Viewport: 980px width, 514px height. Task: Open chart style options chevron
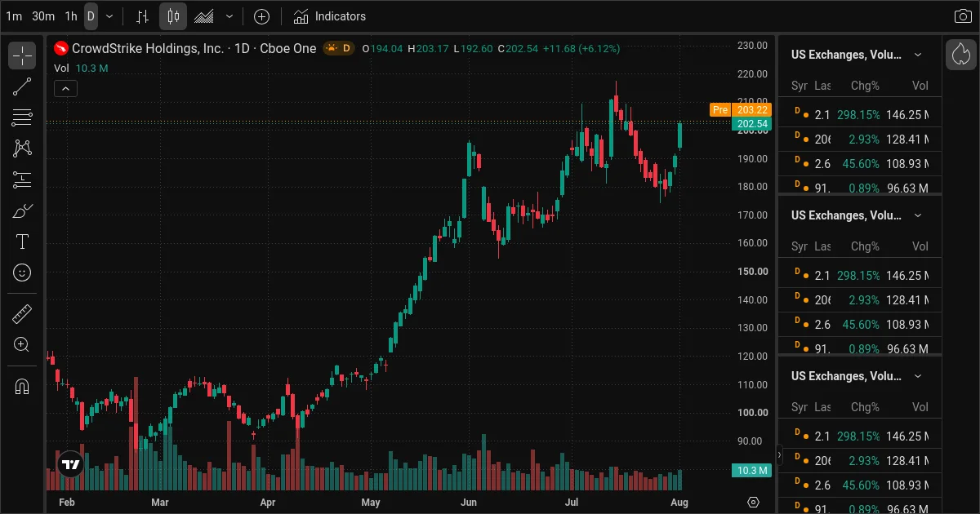tap(229, 16)
